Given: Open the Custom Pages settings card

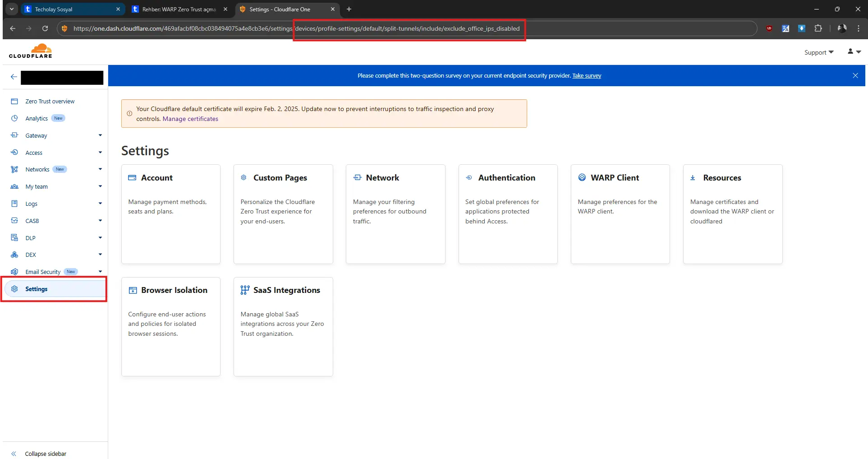Looking at the screenshot, I should coord(283,214).
